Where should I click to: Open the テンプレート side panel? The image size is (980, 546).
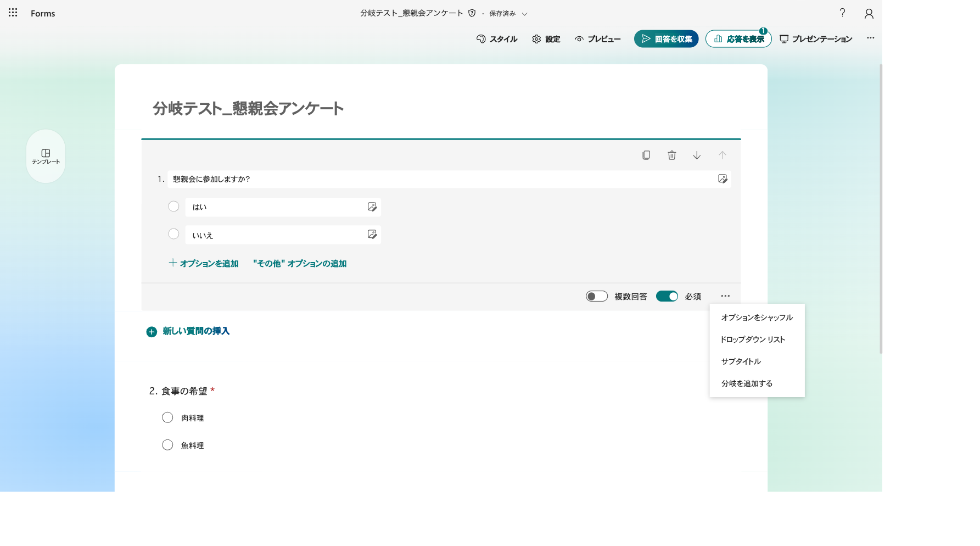[46, 156]
